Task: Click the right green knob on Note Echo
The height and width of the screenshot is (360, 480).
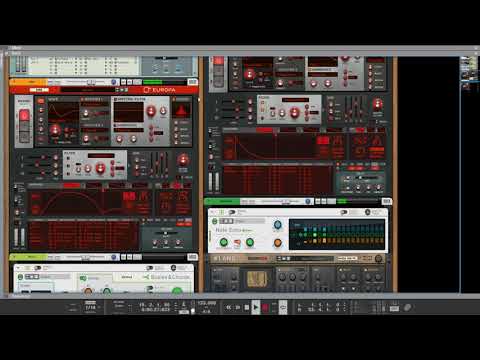Action: point(250,242)
